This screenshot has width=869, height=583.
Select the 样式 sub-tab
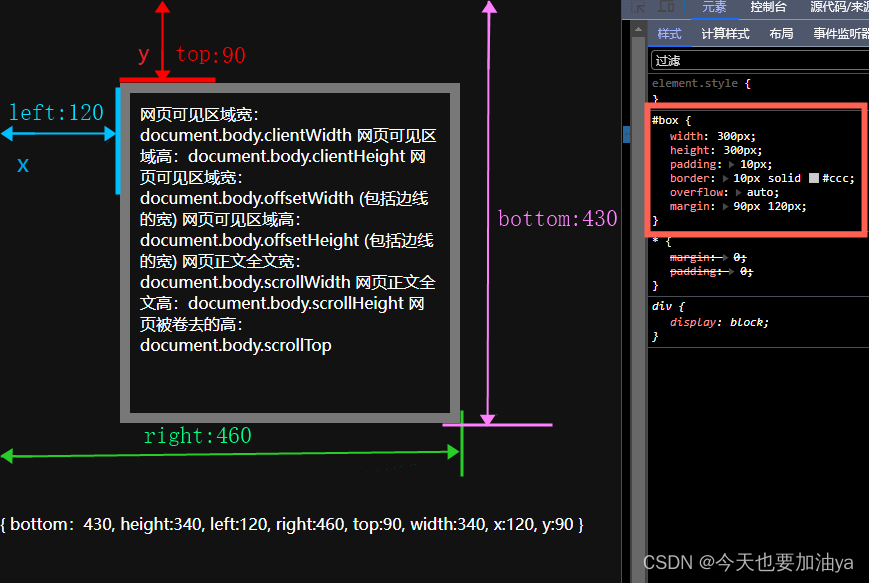click(669, 34)
